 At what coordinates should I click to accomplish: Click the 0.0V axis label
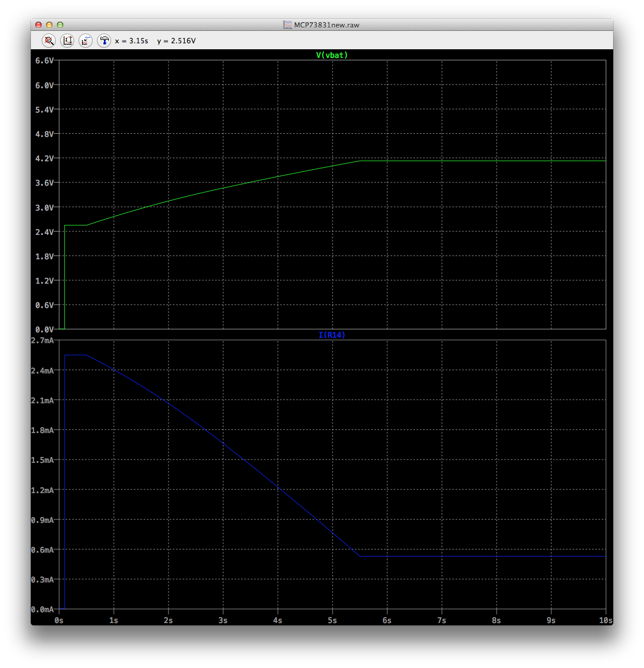click(x=44, y=329)
